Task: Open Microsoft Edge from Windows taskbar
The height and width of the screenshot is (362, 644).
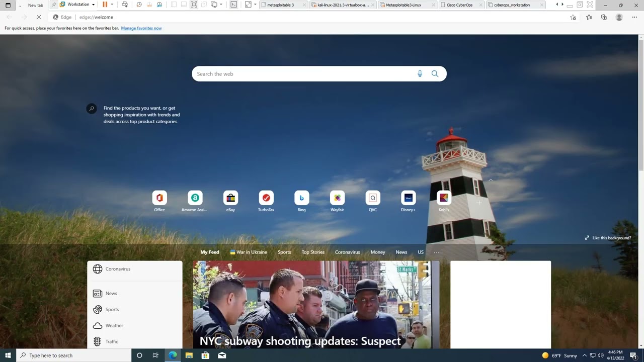Action: [x=173, y=355]
